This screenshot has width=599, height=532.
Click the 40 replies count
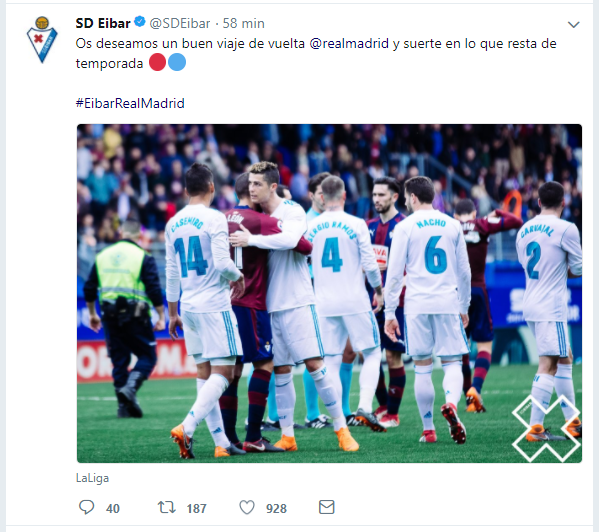113,508
